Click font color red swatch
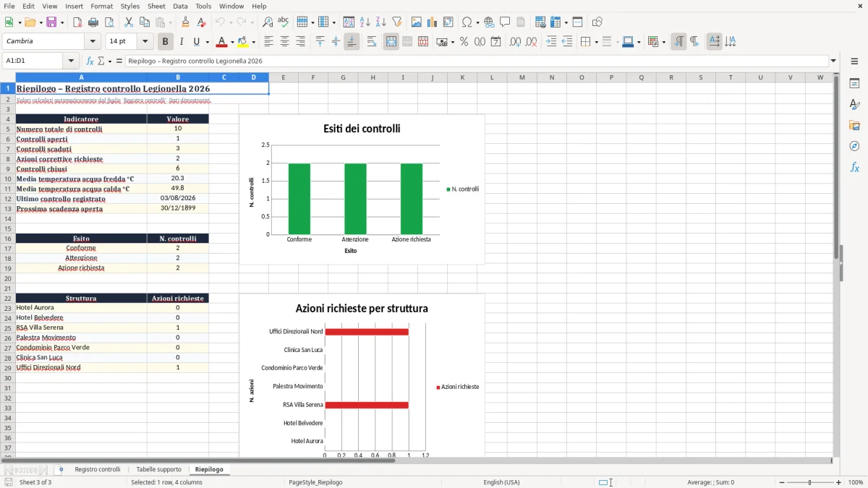Image resolution: width=868 pixels, height=488 pixels. (222, 42)
